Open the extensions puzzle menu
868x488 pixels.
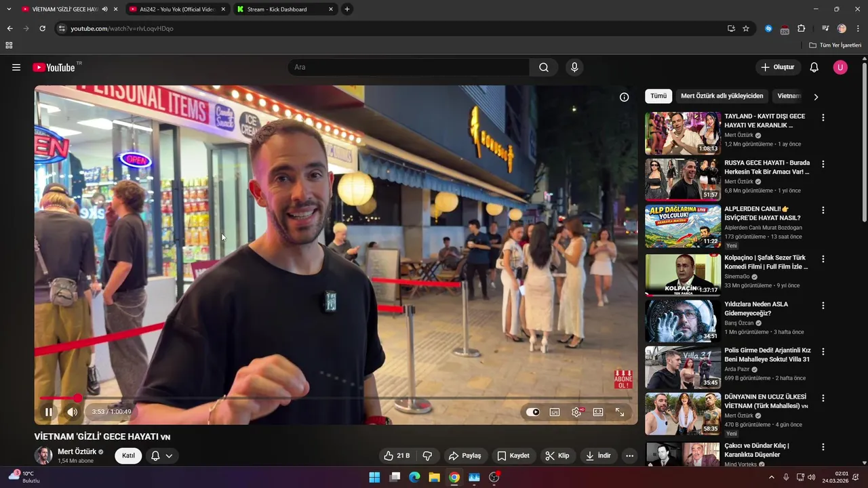[801, 28]
